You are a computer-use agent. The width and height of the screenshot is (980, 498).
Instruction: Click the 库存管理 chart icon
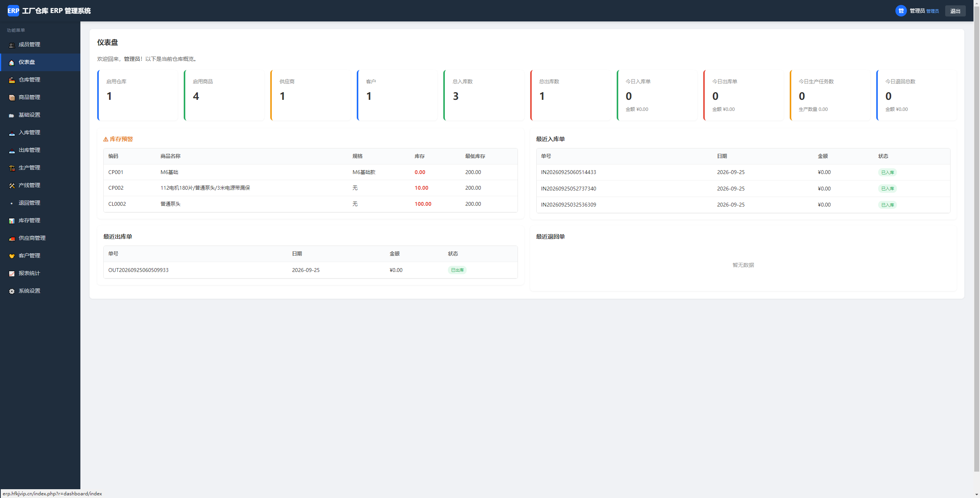coord(12,221)
